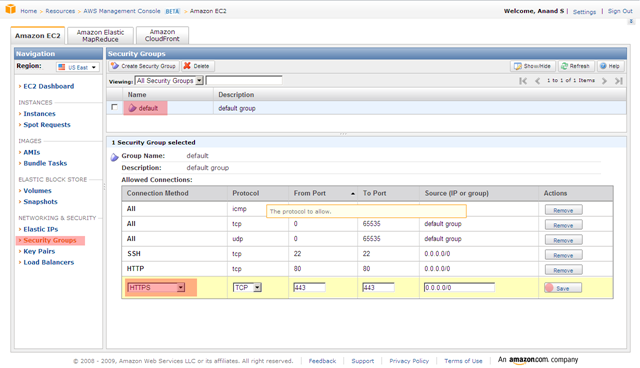640x368 pixels.
Task: Click the Show/Hide columns icon
Action: click(518, 66)
